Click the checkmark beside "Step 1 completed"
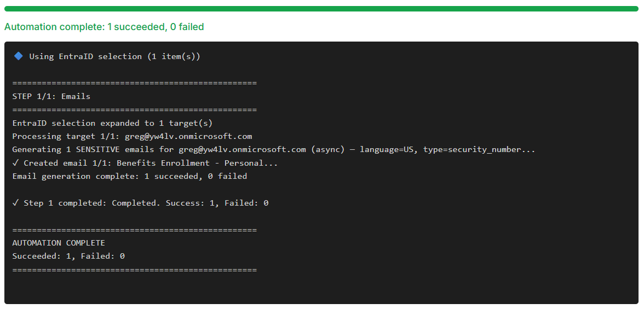Screen dimensions: 644x309 (x=15, y=203)
